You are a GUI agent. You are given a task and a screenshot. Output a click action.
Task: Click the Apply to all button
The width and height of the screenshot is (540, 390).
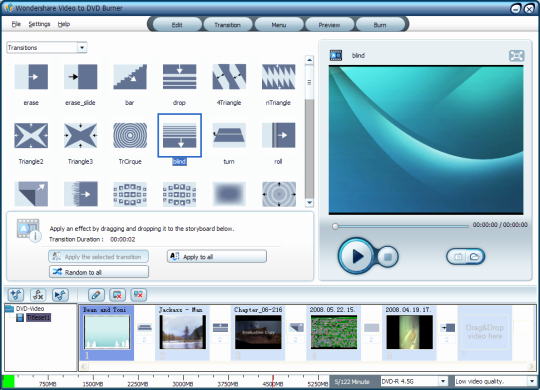[x=217, y=257]
